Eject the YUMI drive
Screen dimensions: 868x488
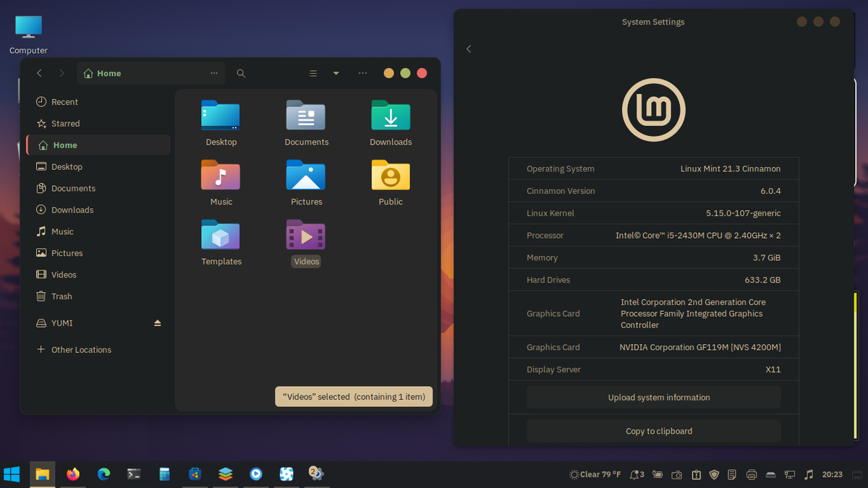[158, 323]
